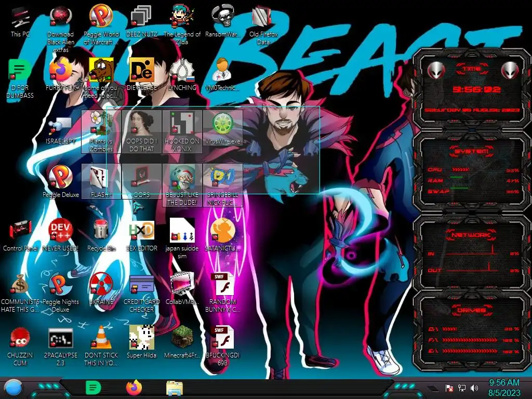Open Download Black Alien extras icon

pyautogui.click(x=60, y=29)
